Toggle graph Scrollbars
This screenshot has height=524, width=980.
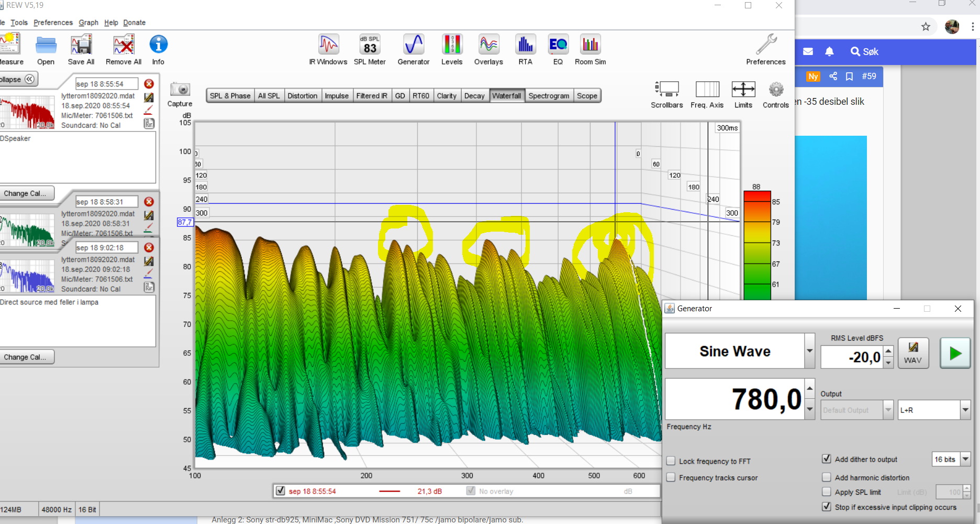666,94
